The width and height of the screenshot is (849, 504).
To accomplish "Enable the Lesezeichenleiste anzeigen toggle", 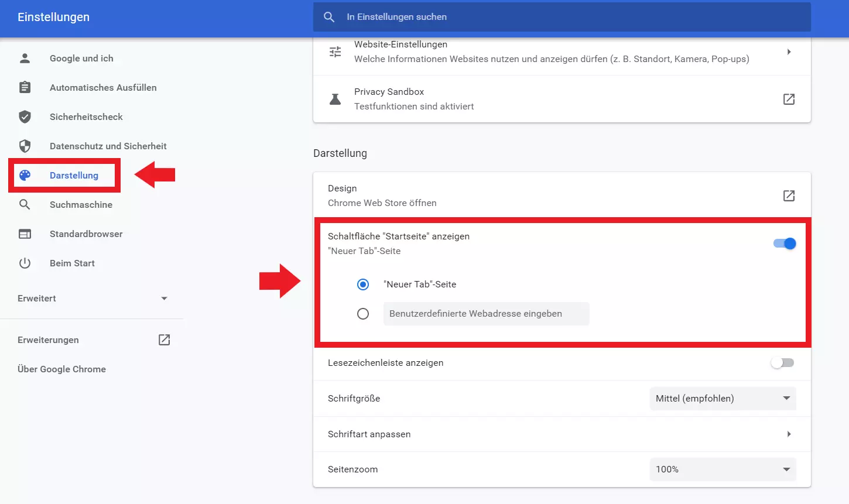I will point(783,363).
